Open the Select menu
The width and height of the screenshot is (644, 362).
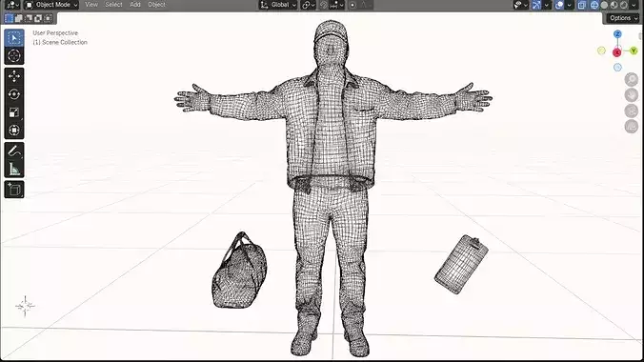113,5
